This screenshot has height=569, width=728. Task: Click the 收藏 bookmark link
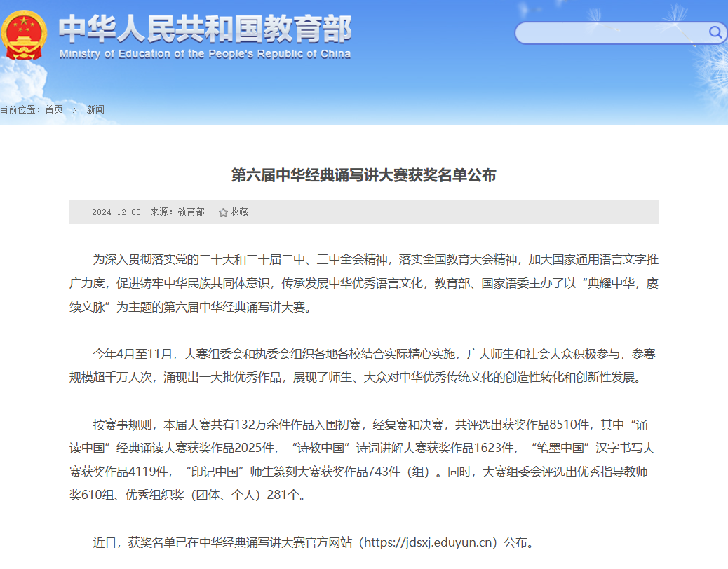[239, 212]
